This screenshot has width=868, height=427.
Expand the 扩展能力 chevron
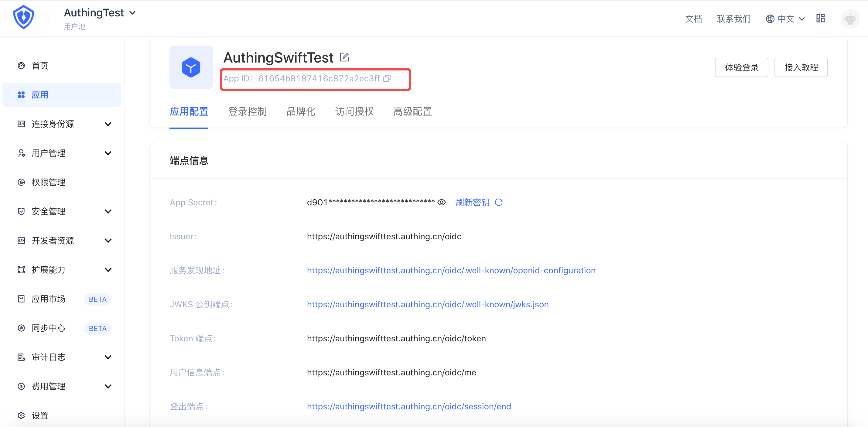pos(108,270)
